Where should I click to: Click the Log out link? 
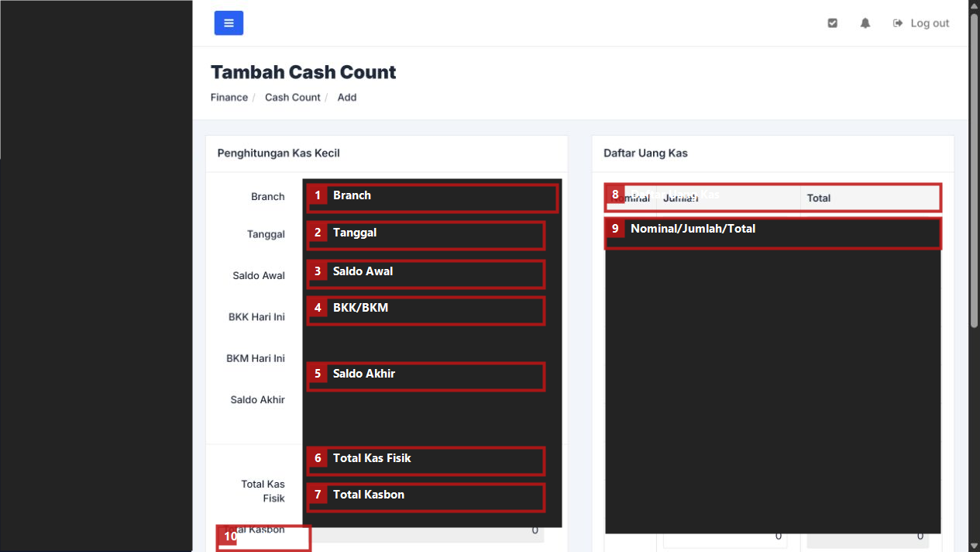click(930, 23)
